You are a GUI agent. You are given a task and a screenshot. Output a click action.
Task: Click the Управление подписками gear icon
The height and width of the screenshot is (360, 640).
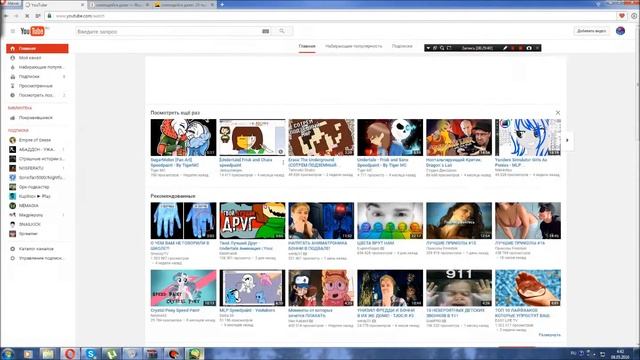click(x=13, y=258)
